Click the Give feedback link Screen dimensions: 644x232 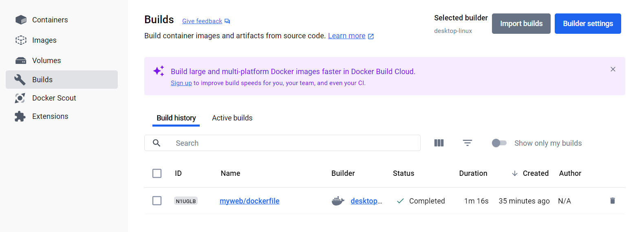click(x=202, y=21)
